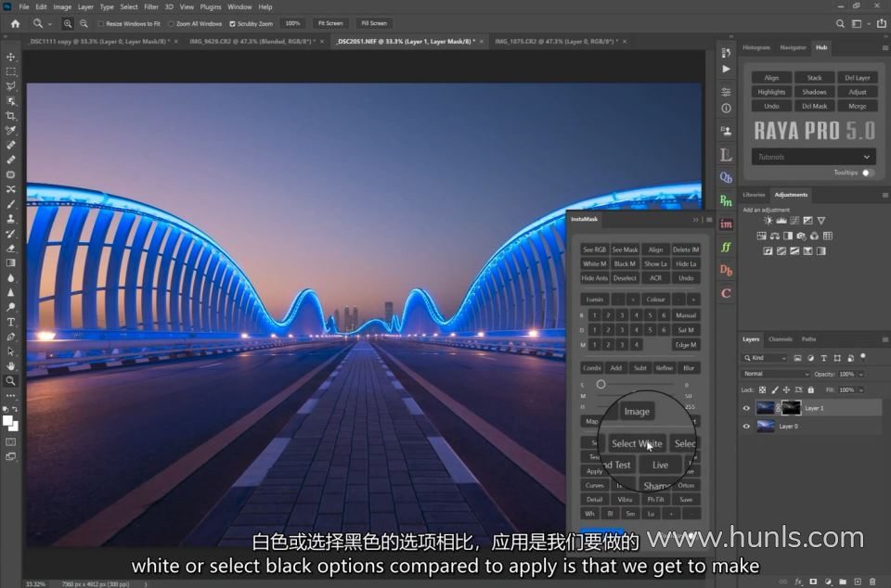Open the Actions play panel icon
The image size is (891, 588).
[x=726, y=69]
